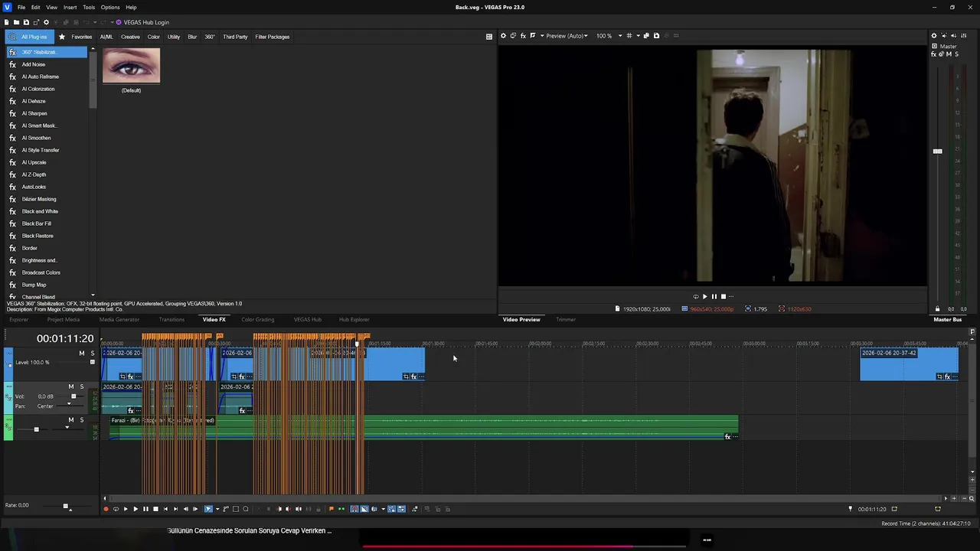Switch to the Media Generator tab
This screenshot has height=551, width=980.
pos(119,319)
